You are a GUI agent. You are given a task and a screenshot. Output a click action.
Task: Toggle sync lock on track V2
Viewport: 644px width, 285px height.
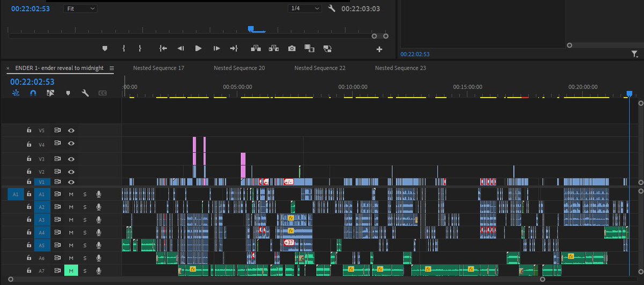57,172
